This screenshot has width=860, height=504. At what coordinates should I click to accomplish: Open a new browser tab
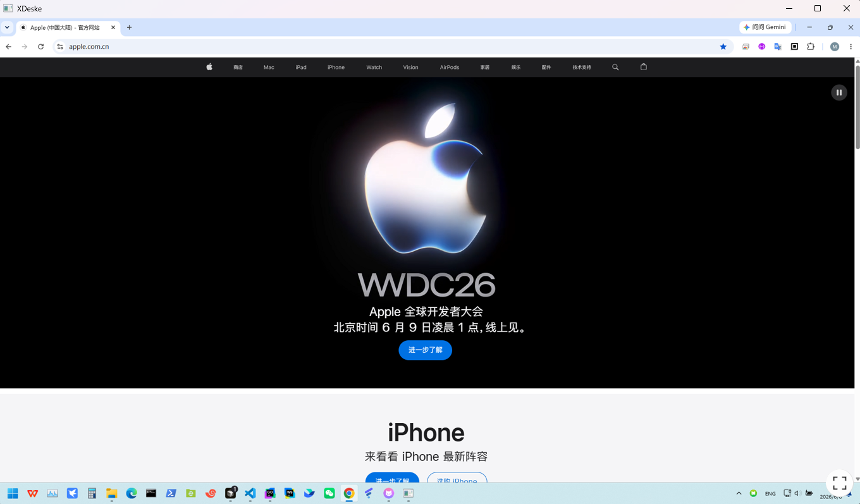129,27
